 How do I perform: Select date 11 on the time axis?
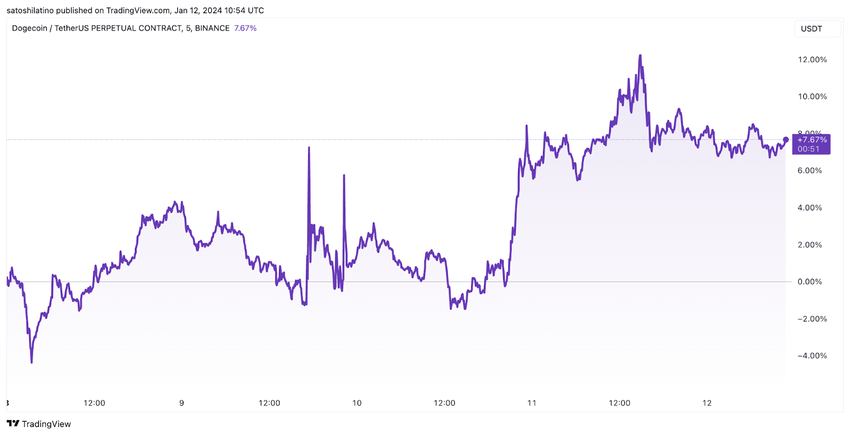coord(532,403)
